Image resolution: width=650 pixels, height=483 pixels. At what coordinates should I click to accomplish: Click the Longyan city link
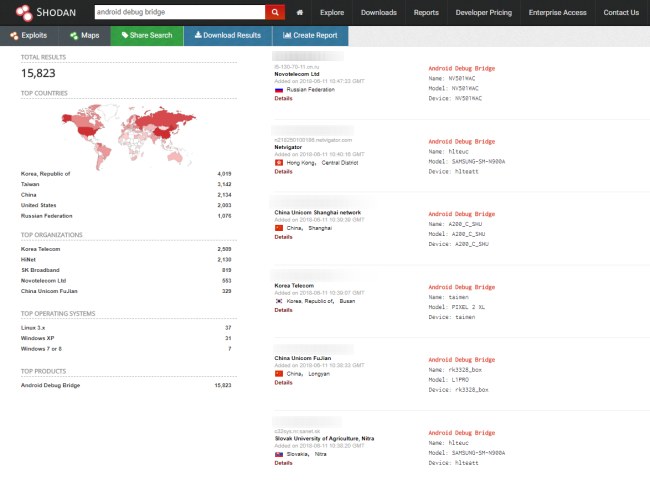319,374
